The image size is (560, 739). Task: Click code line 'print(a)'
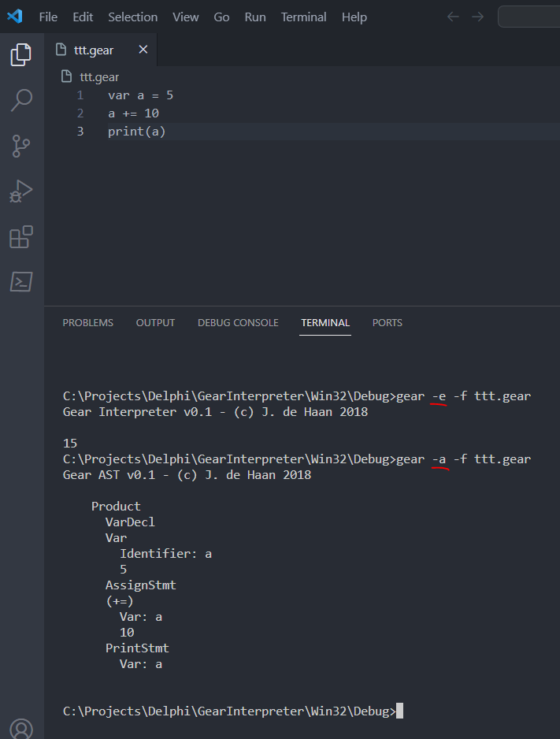pos(136,132)
